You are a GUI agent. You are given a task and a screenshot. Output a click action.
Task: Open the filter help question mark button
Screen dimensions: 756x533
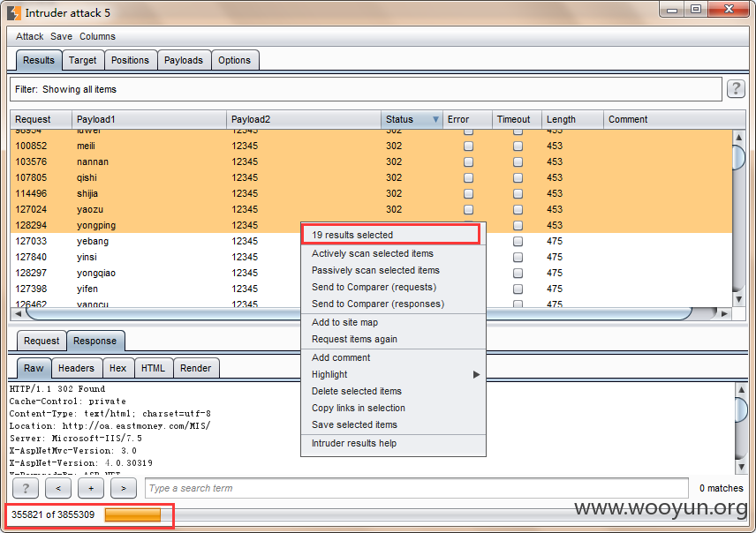[736, 89]
